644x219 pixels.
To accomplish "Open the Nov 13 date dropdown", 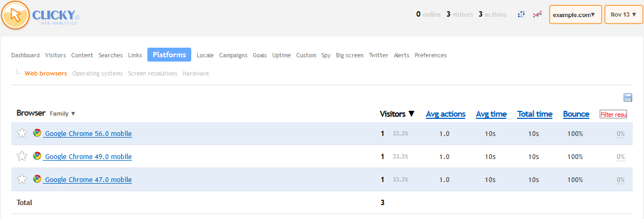I will coord(623,15).
